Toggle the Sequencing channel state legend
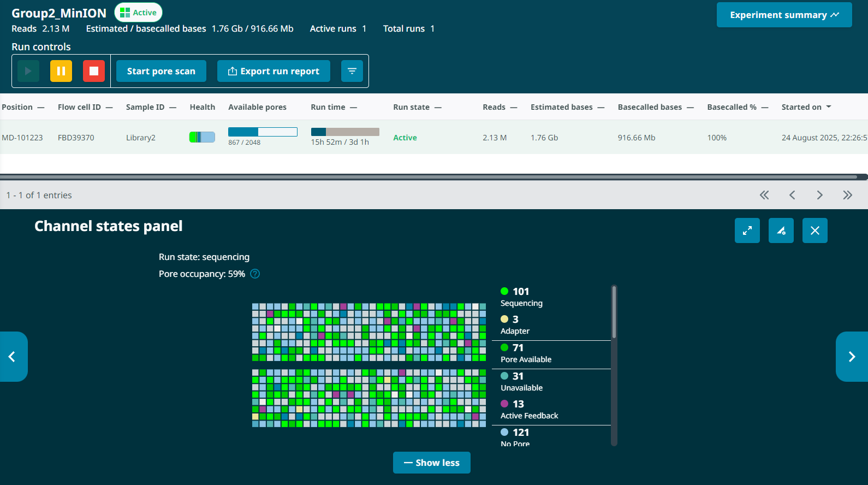The height and width of the screenshot is (485, 868). (521, 297)
